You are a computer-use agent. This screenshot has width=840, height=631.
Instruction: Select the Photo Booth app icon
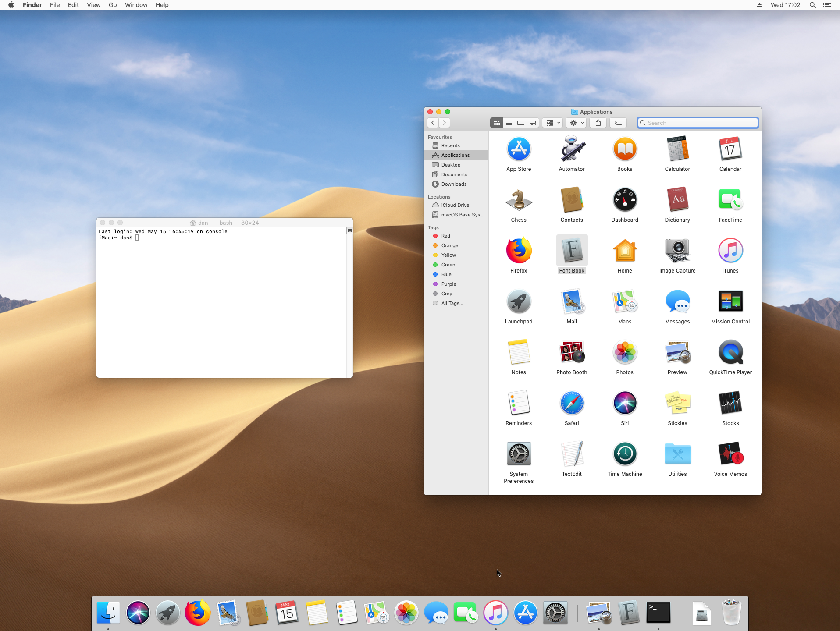pos(572,353)
